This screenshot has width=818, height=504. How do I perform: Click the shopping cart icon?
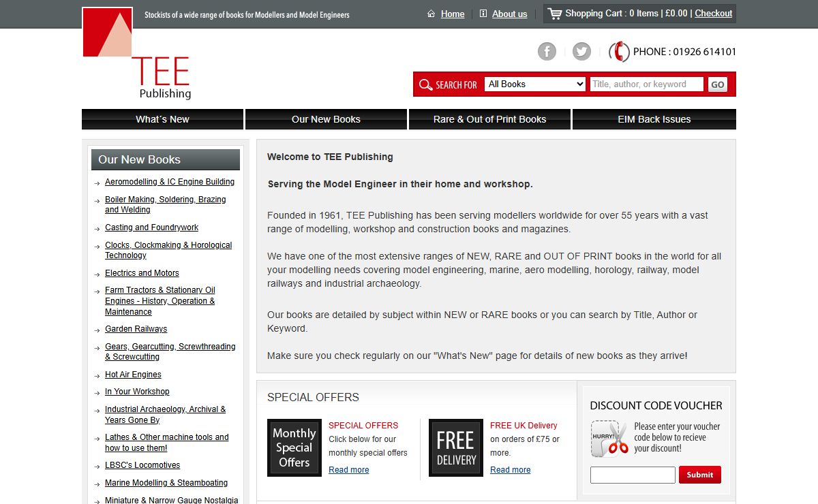pos(555,14)
